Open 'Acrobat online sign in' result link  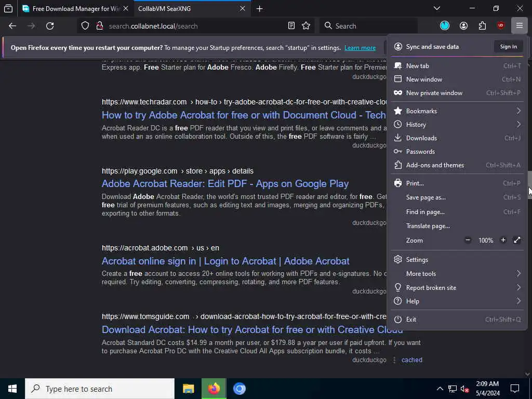pyautogui.click(x=225, y=261)
